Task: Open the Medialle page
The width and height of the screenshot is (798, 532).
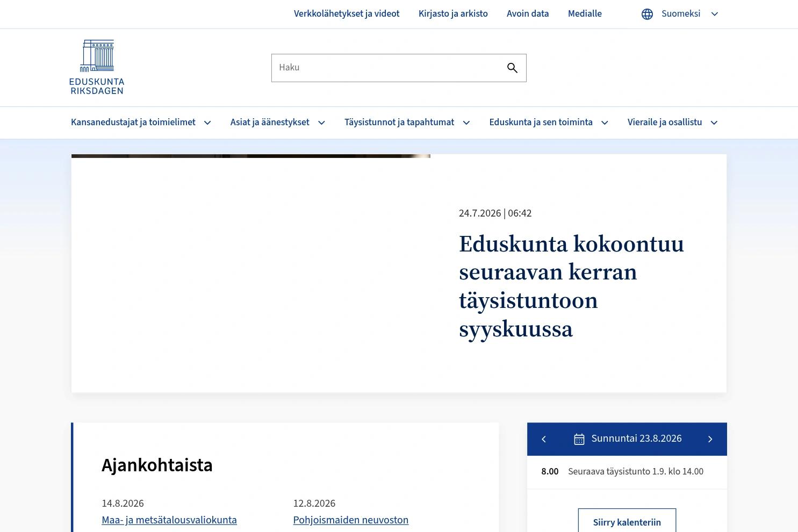Action: coord(585,14)
